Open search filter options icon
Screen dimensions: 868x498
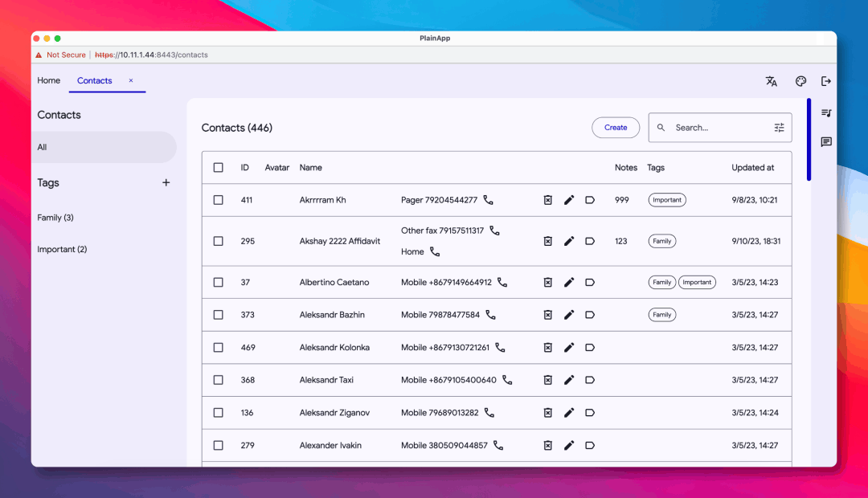pyautogui.click(x=779, y=128)
